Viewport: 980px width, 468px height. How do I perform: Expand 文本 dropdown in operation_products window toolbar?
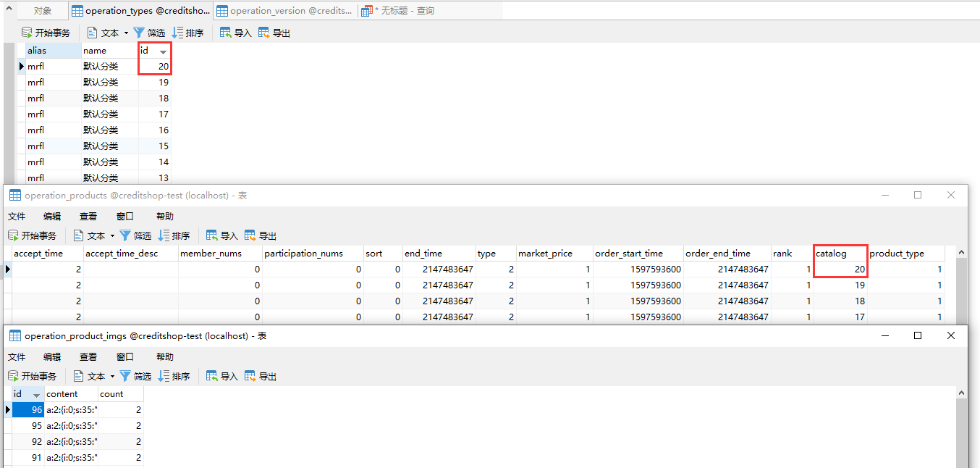112,236
